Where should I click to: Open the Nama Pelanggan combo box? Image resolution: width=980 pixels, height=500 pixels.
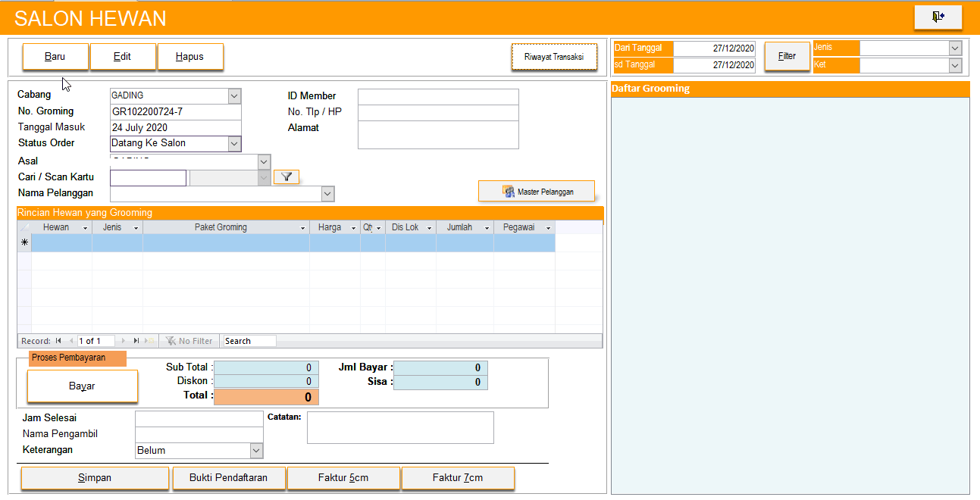[327, 194]
